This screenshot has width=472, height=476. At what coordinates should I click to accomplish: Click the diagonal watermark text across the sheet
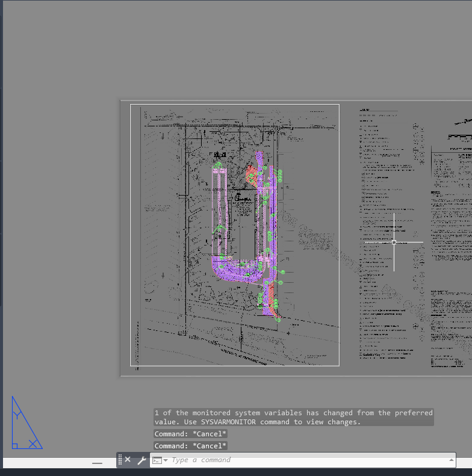(313, 241)
